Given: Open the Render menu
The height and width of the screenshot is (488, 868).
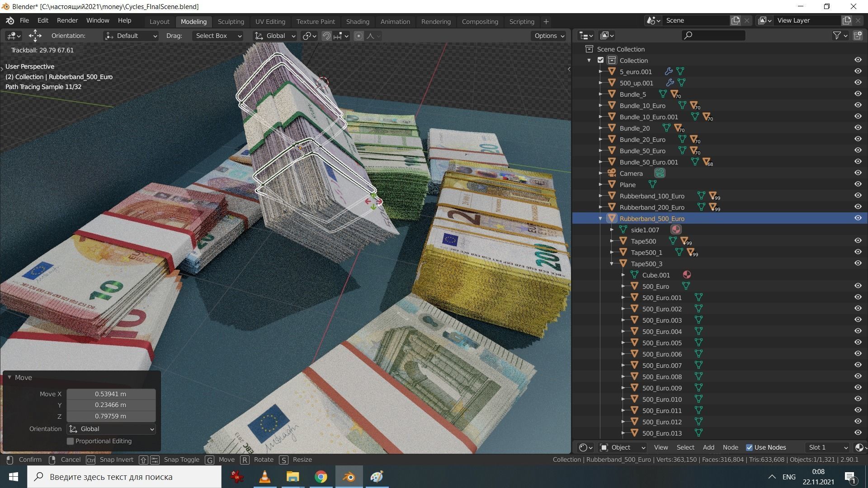Looking at the screenshot, I should click(67, 20).
